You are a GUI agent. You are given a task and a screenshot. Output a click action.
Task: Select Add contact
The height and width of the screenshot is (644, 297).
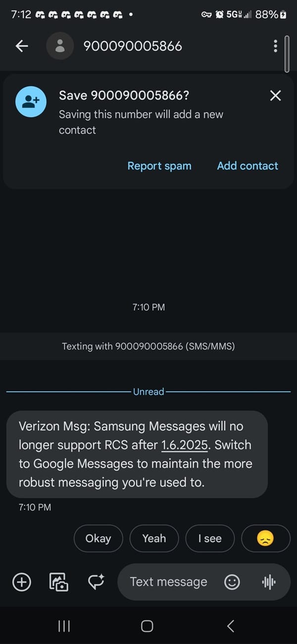[x=247, y=166]
